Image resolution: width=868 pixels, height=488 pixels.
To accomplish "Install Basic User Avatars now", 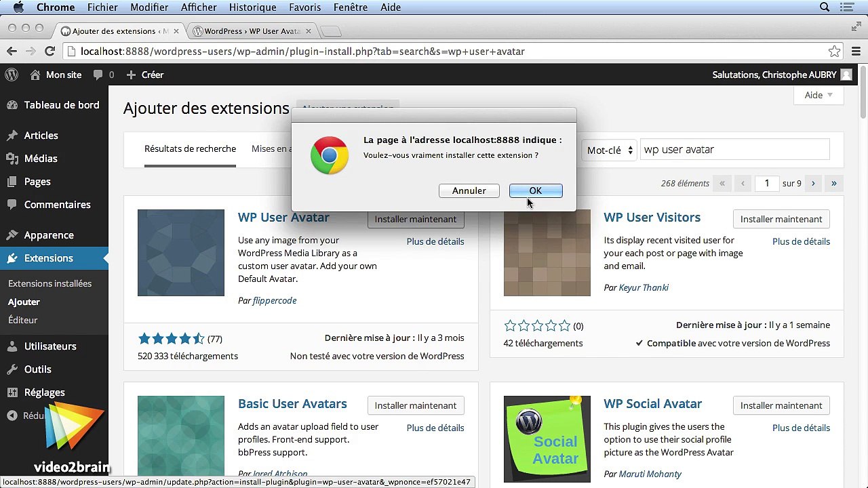I will click(x=416, y=405).
